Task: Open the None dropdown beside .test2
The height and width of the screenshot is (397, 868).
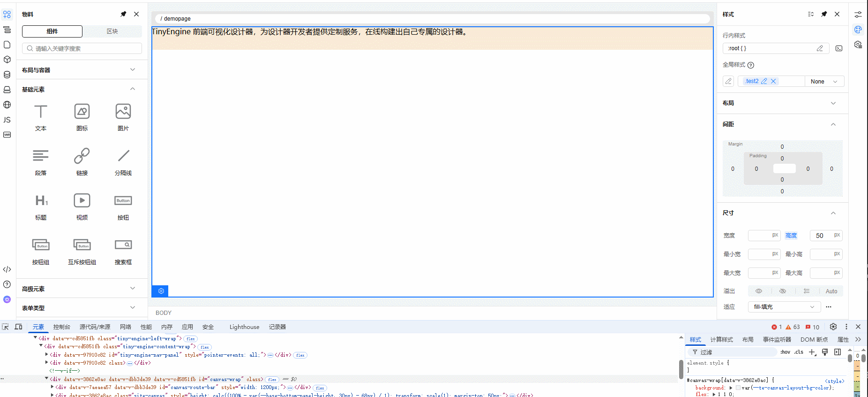Action: point(824,81)
